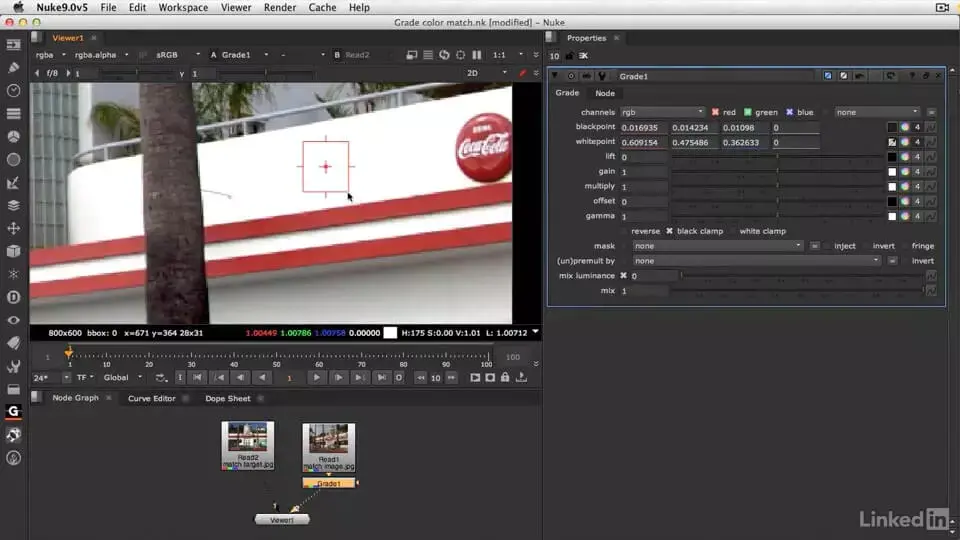
Task: Open the Deep nodes D icon
Action: coord(13,297)
